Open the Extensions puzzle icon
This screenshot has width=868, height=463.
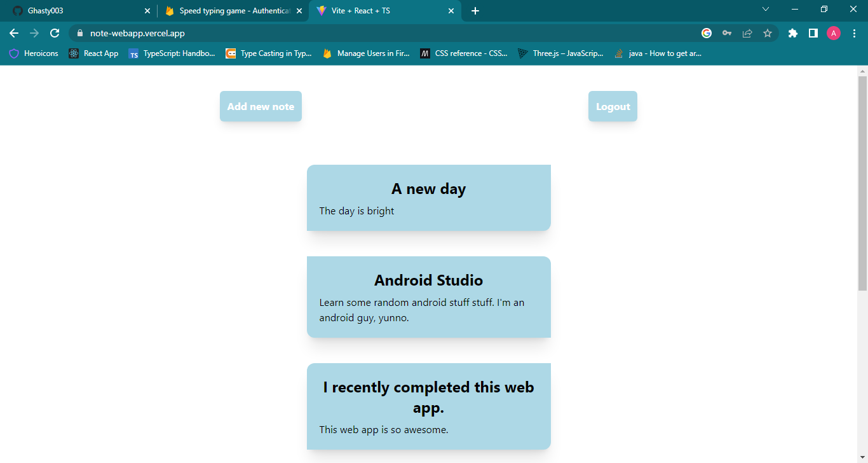tap(792, 33)
